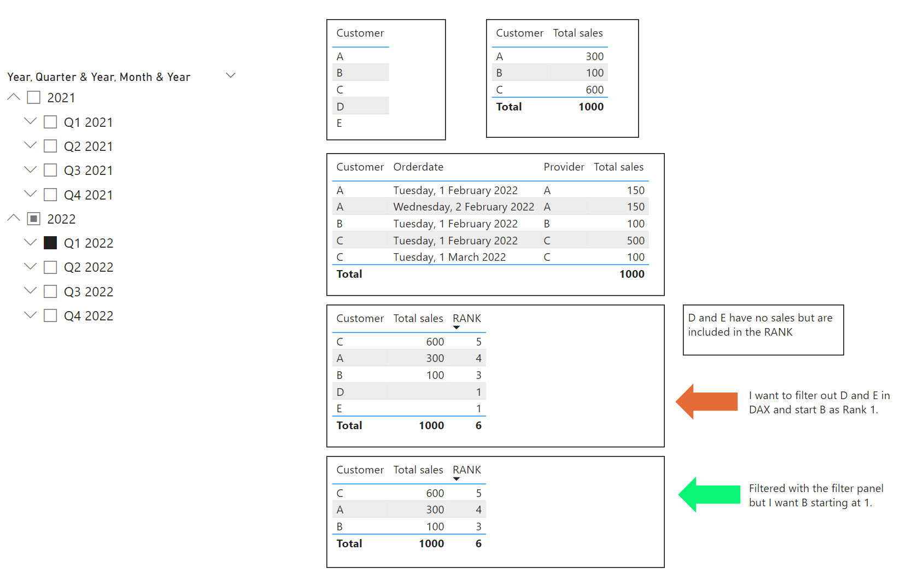
Task: Click the Total sales header beside Customer A
Action: [577, 33]
